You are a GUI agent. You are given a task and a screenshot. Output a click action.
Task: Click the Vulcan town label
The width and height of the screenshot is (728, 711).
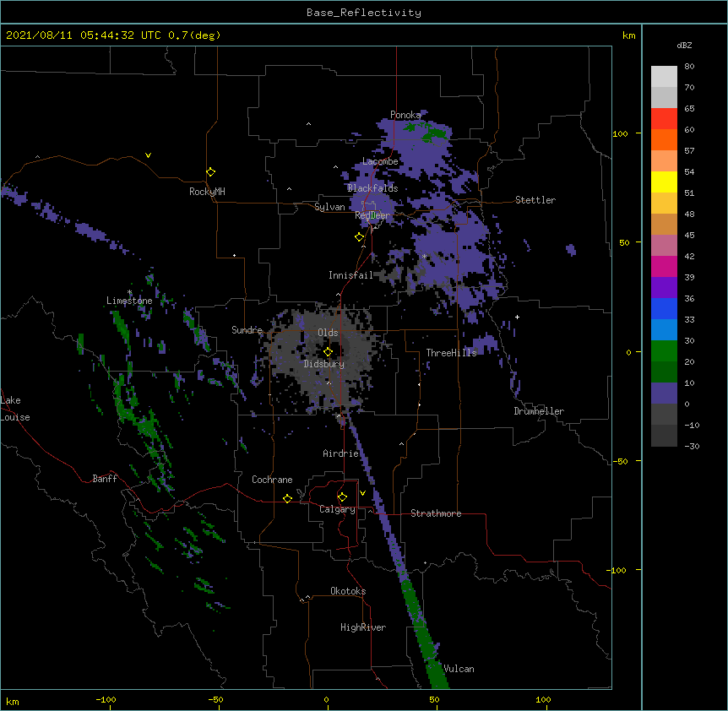459,669
